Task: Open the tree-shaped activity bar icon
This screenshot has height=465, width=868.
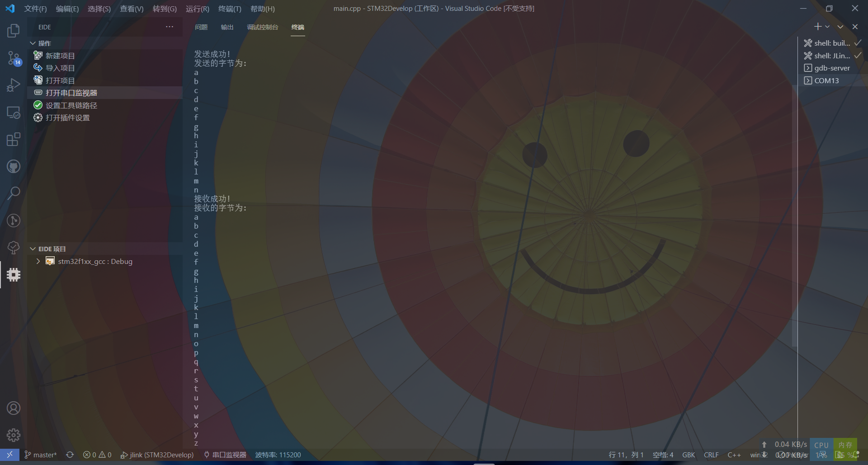Action: click(14, 248)
